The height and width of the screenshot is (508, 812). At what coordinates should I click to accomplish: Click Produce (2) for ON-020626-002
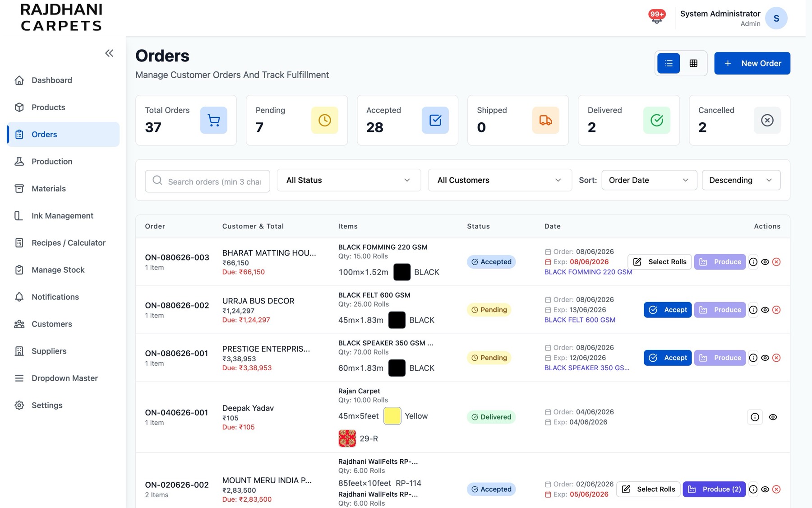[714, 489]
